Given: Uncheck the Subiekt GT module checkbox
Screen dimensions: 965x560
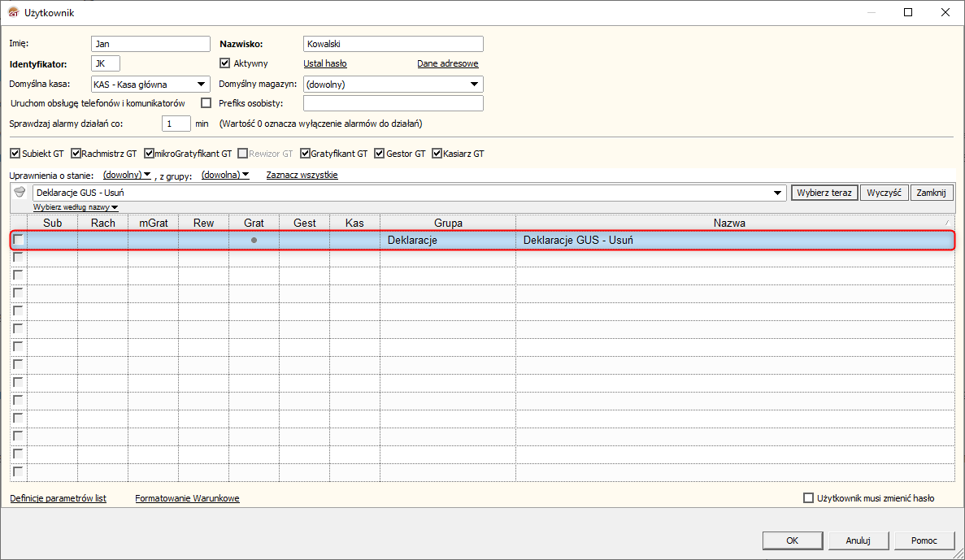Looking at the screenshot, I should (15, 154).
